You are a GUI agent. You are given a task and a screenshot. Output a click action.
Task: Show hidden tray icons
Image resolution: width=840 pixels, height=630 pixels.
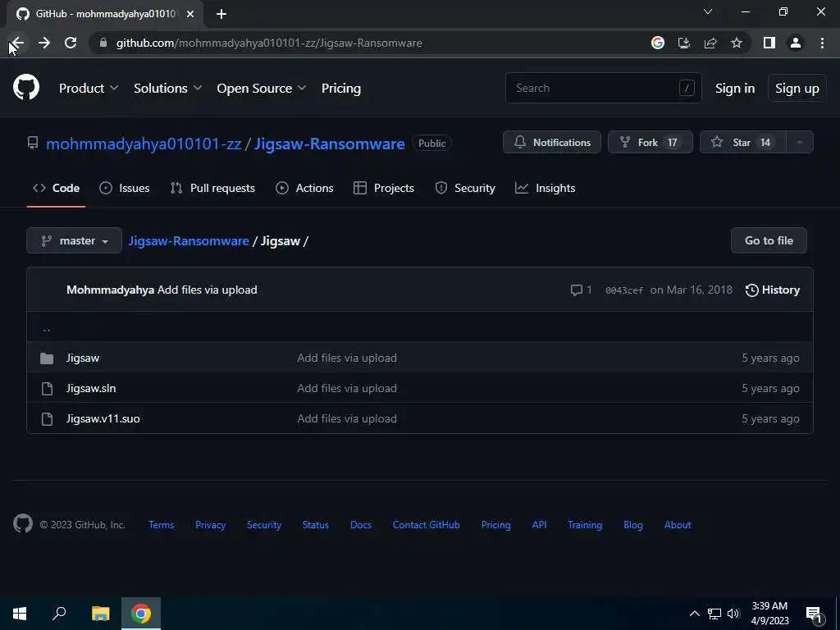pyautogui.click(x=694, y=614)
